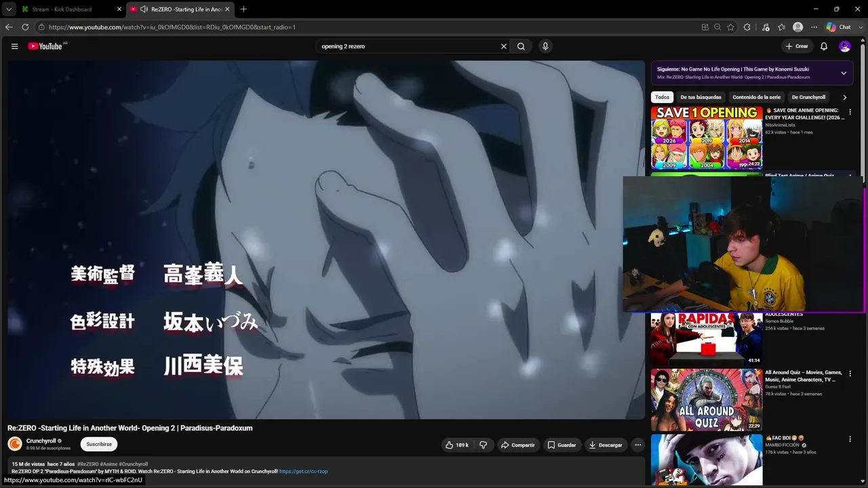
Task: Open the got.cr/cc-rzop link in the description
Action: coord(303,471)
